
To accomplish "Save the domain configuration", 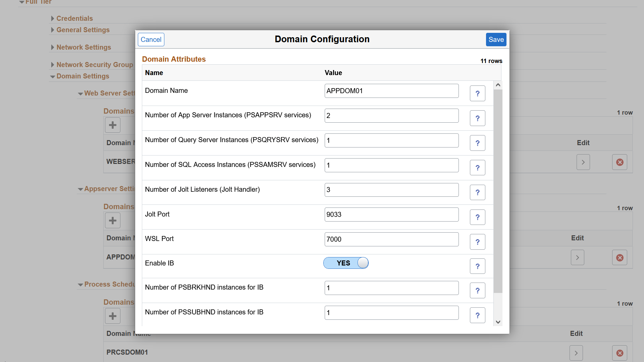I will 496,40.
